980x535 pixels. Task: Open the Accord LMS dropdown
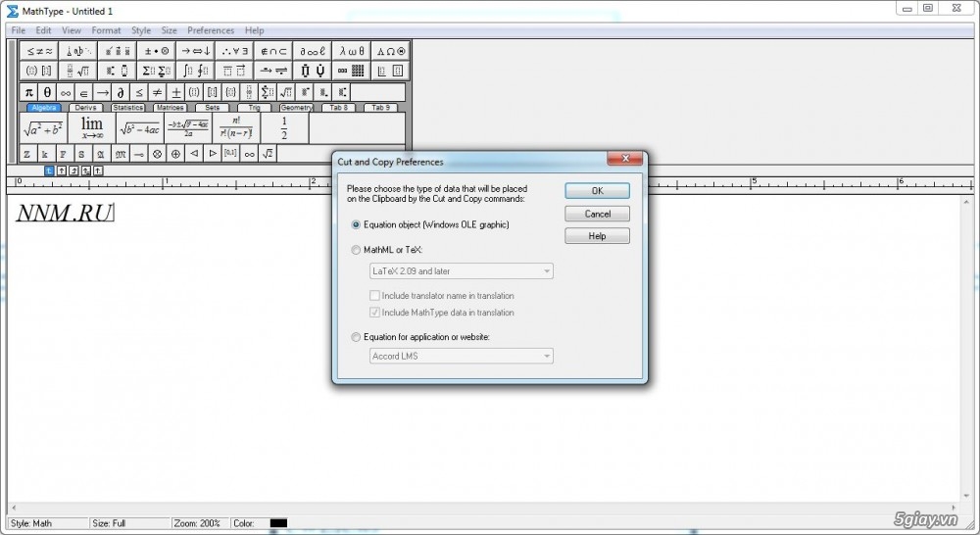tap(462, 357)
